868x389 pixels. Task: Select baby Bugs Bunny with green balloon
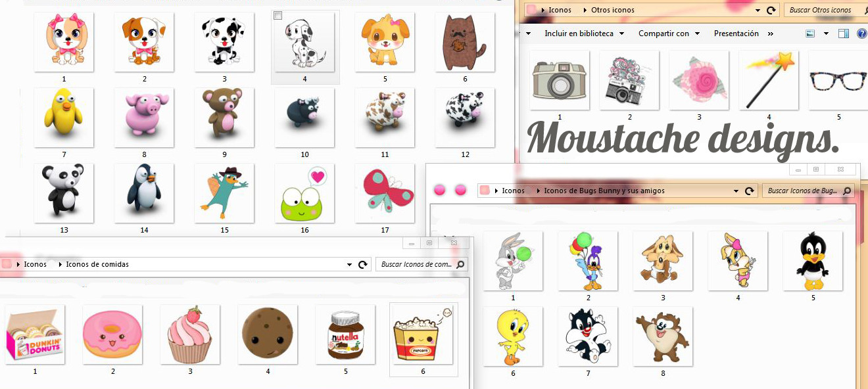point(513,261)
